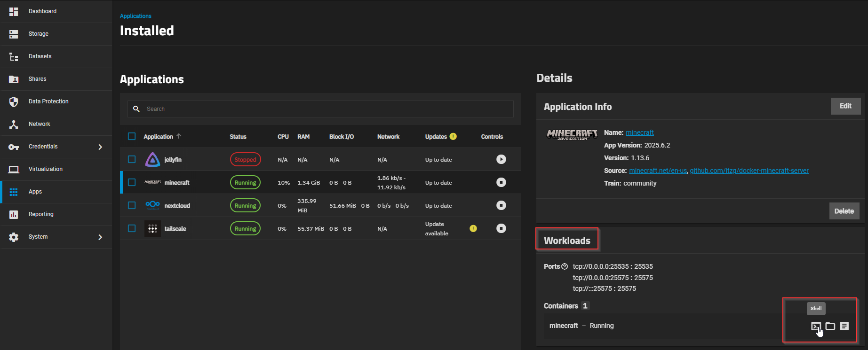Start the jellyfin app with the play button
This screenshot has height=350, width=868.
click(501, 159)
